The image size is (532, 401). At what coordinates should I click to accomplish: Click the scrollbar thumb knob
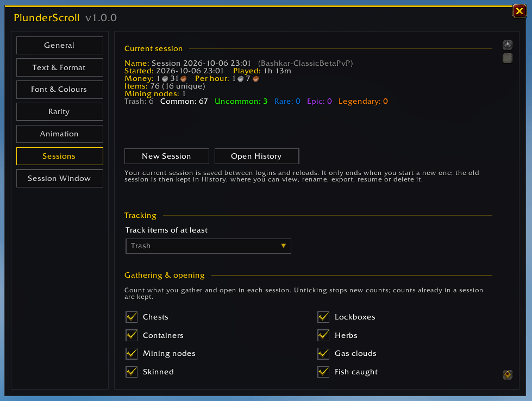tap(507, 58)
